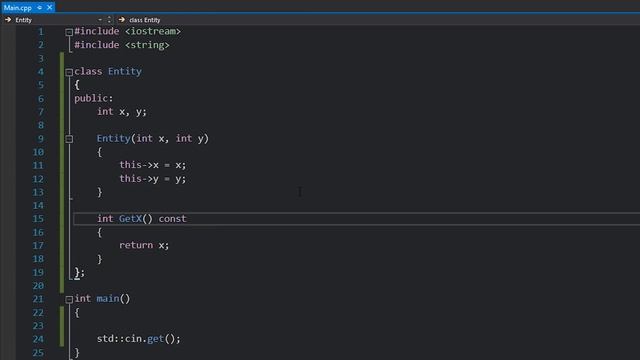Click <iostream> in line 1
640x360 pixels.
(153, 31)
